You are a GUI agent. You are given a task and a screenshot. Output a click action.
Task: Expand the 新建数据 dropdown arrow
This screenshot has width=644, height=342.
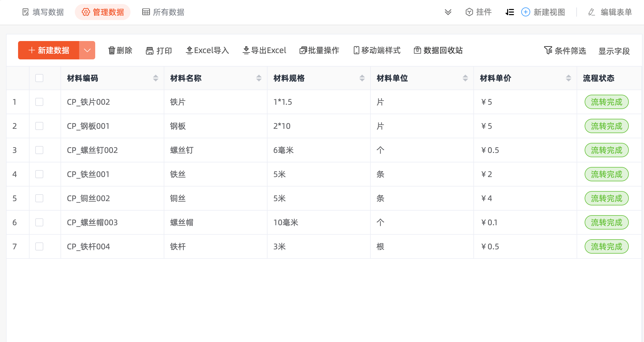[87, 50]
